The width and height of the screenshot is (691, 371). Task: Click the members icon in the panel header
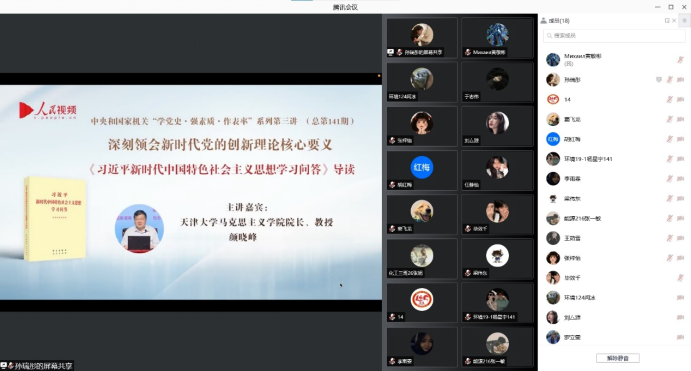point(544,20)
